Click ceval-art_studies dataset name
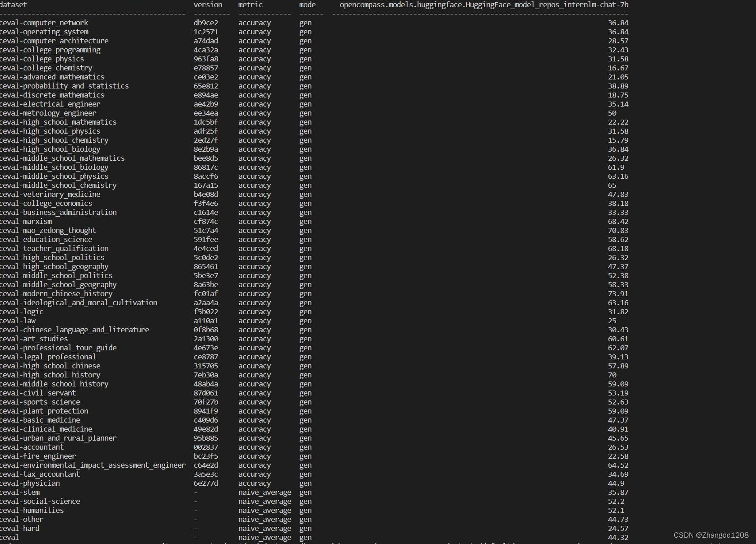Image resolution: width=756 pixels, height=544 pixels. click(34, 339)
